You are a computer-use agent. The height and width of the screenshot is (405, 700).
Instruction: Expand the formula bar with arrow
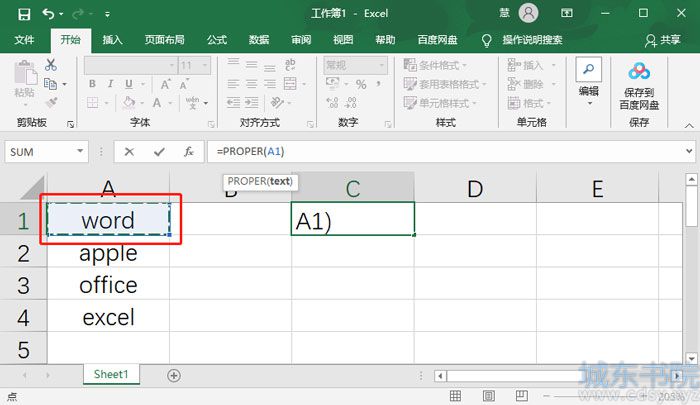[x=689, y=151]
